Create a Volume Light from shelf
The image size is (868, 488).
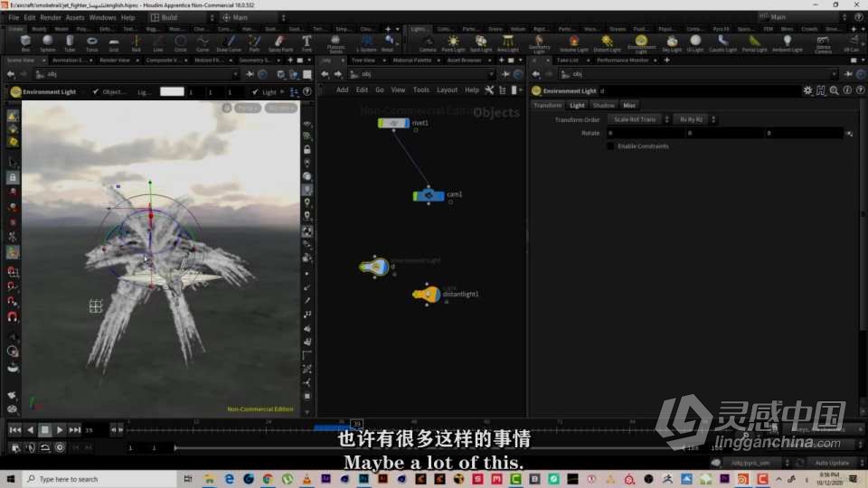[573, 42]
